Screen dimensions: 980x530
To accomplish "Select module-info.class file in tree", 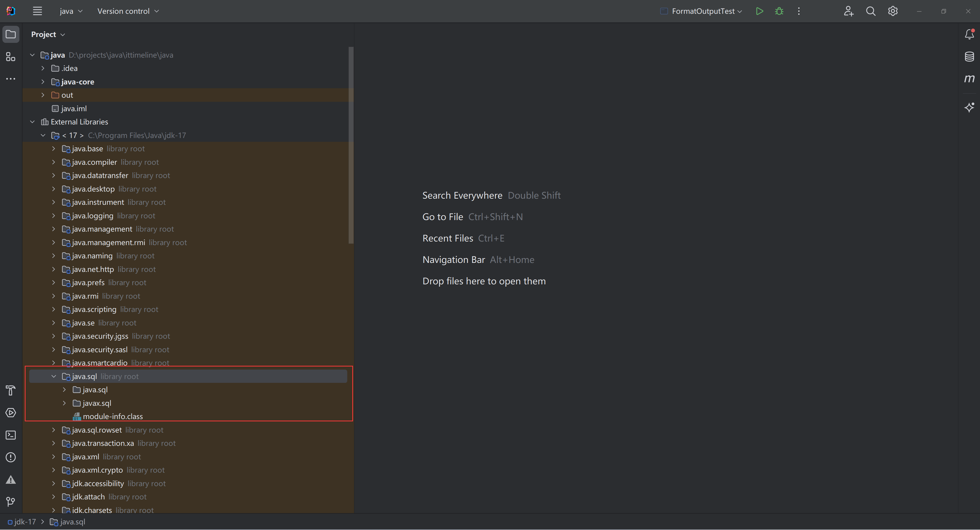I will pos(113,416).
